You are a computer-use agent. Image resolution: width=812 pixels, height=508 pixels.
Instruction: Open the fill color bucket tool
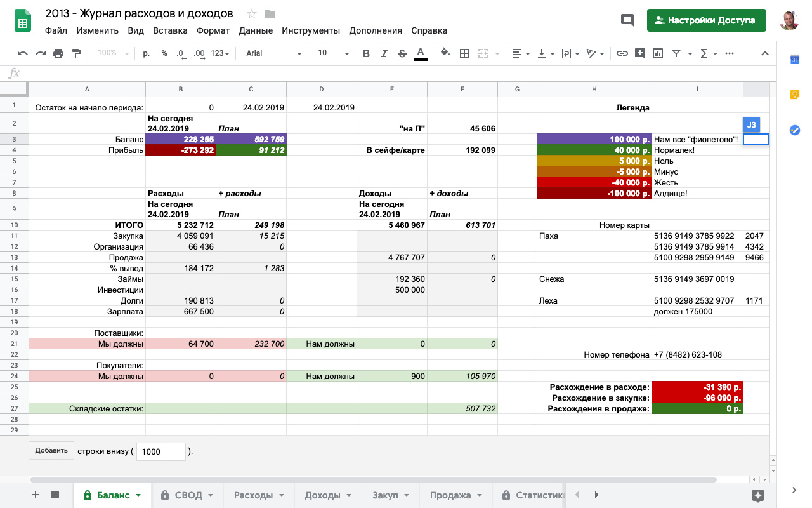coord(445,53)
